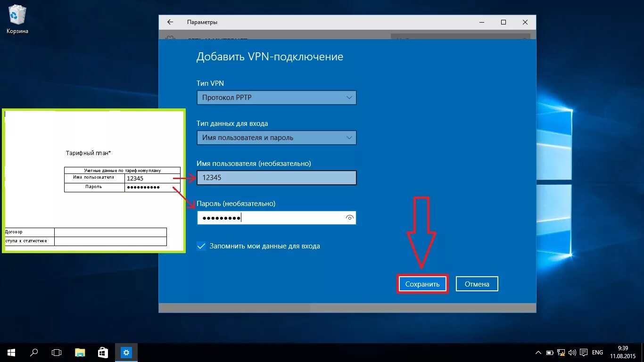
Task: Click Имя пользователя cell in document table
Action: coord(94,178)
